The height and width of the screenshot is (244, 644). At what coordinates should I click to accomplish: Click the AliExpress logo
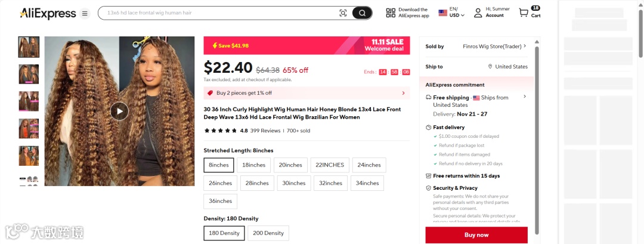(48, 13)
